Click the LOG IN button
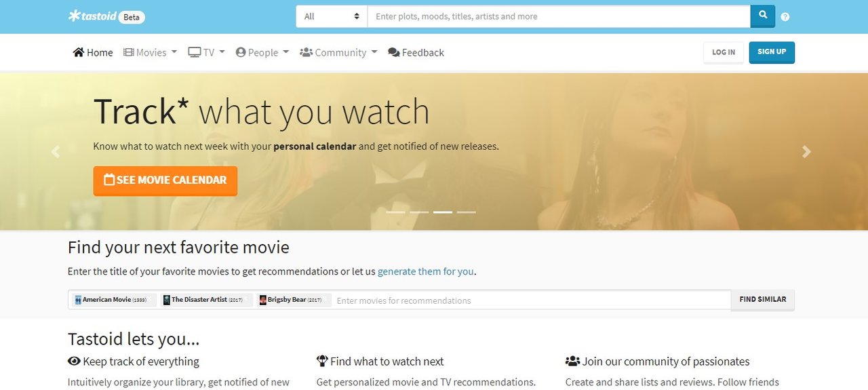Viewport: 868px width, 390px height. click(724, 52)
